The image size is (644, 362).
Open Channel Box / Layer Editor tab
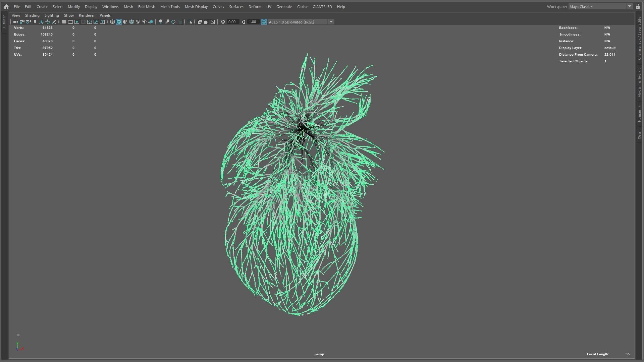click(x=639, y=37)
